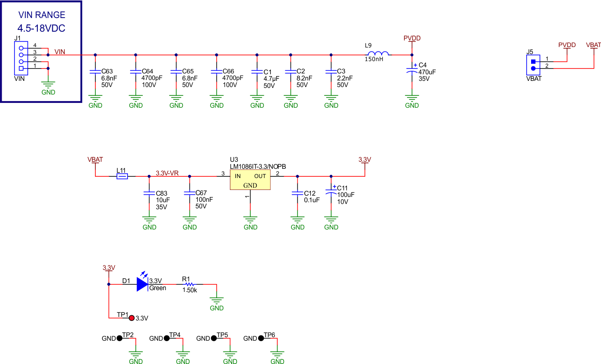This screenshot has width=601, height=364.
Task: Select the TP6 GND test point
Action: tap(260, 338)
